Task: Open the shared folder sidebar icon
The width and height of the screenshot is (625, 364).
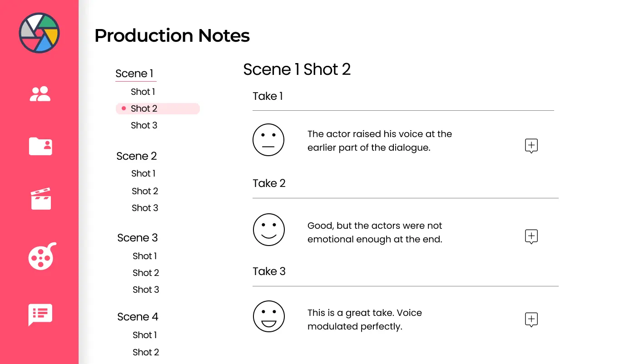Action: point(40,146)
